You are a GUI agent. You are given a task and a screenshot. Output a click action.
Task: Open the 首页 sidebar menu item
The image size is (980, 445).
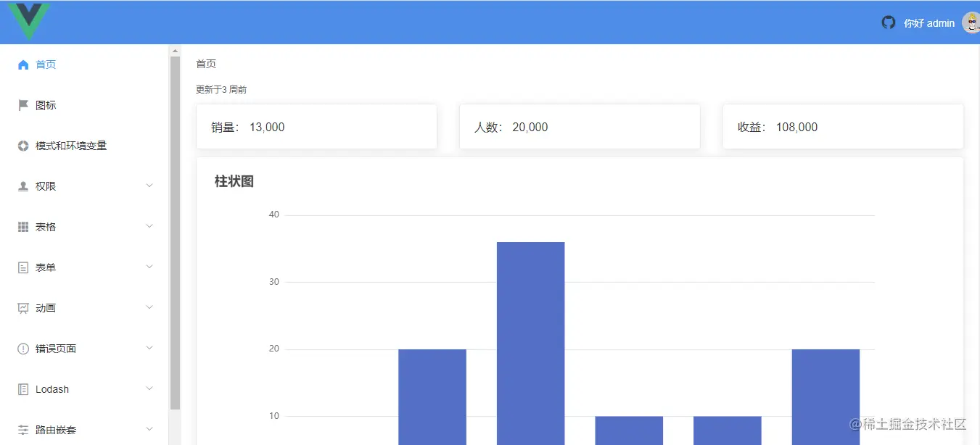[x=84, y=65]
